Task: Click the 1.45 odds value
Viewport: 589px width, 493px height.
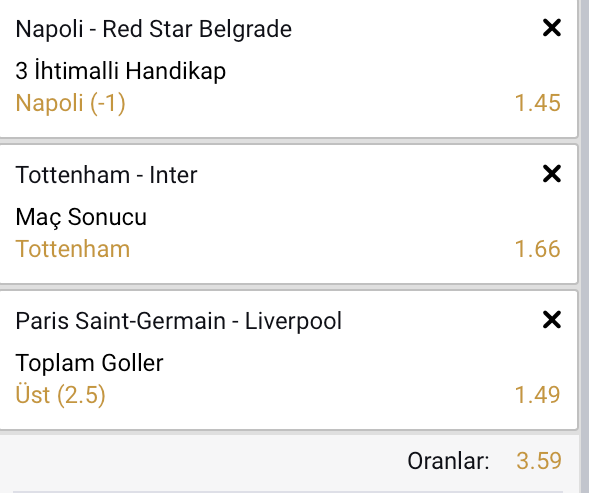Action: 538,103
